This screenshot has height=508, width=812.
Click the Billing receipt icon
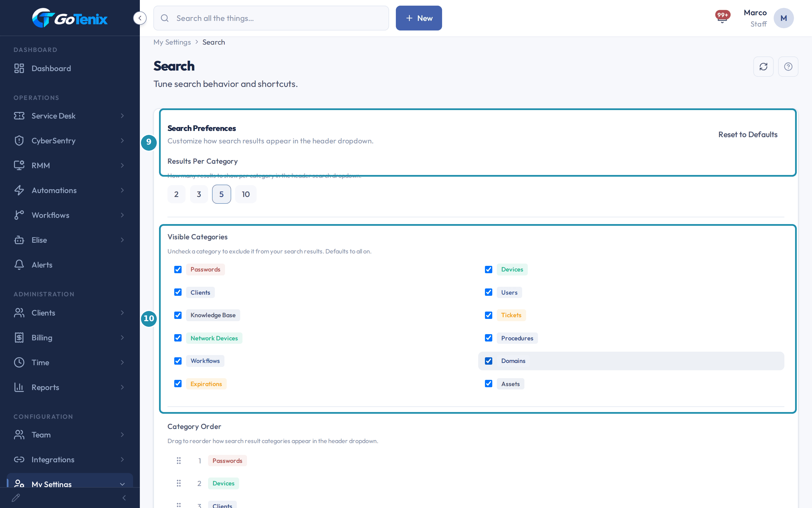[19, 337]
